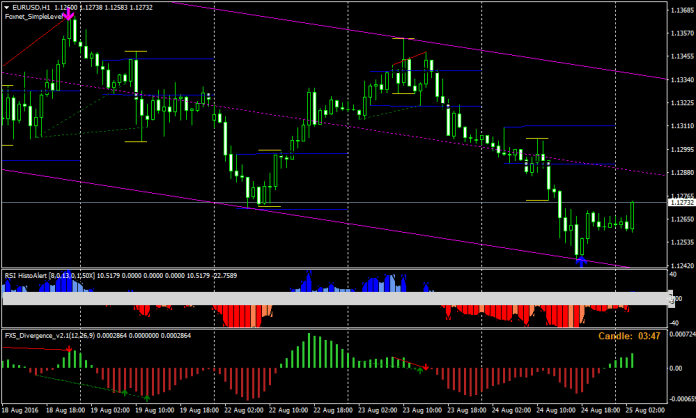Open the chart menu triangle beside EURUSD,H1
This screenshot has width=696, height=418.
pyautogui.click(x=5, y=8)
